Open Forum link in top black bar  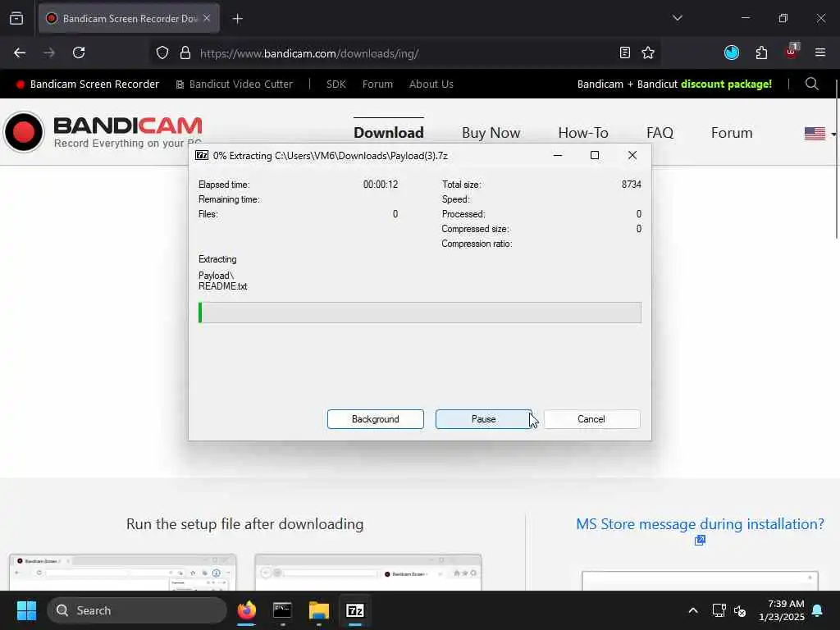377,84
